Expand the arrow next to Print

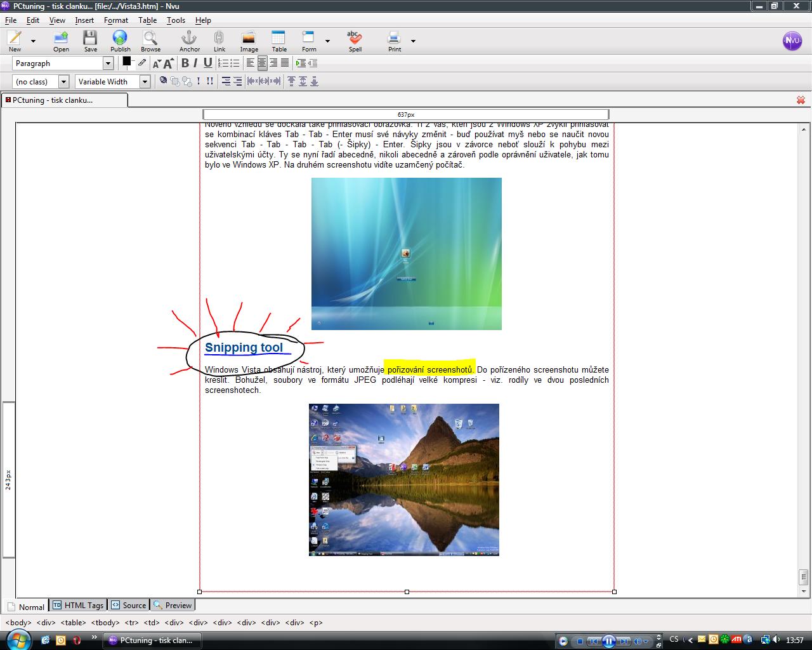(x=413, y=41)
